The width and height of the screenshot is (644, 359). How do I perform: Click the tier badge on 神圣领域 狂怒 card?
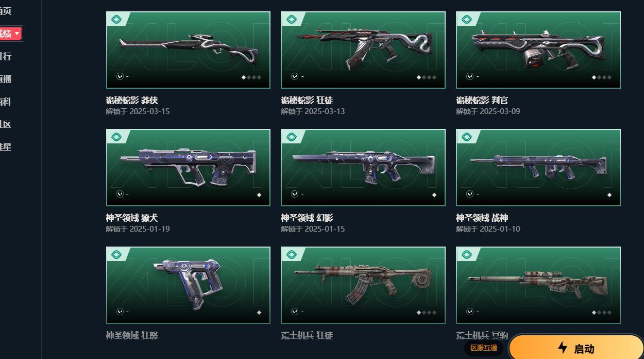[x=116, y=255]
